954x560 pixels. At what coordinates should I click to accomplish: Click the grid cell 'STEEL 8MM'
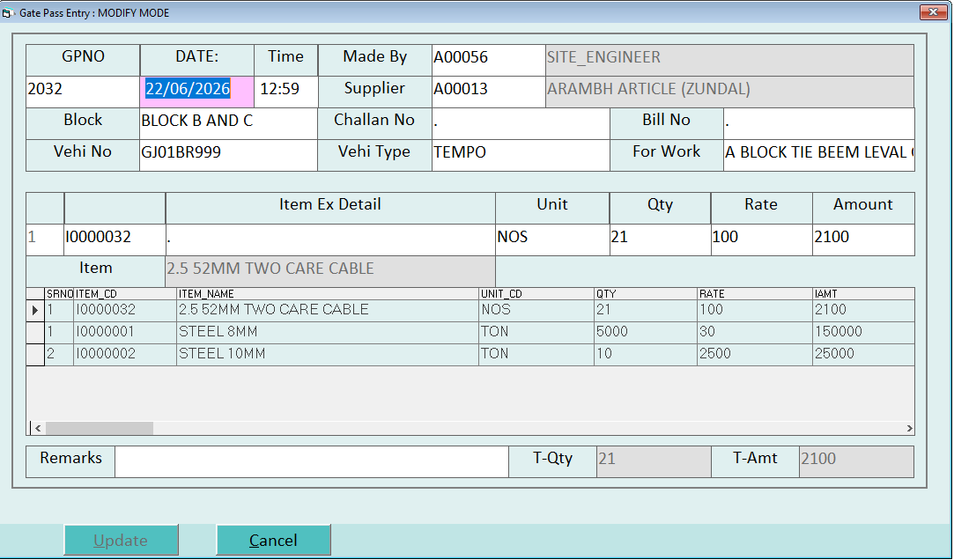click(x=328, y=332)
